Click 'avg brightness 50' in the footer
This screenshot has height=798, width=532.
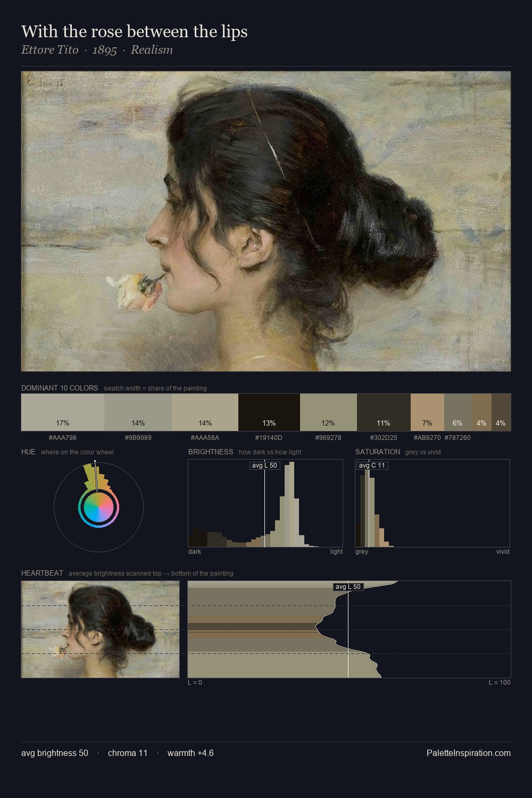55,753
